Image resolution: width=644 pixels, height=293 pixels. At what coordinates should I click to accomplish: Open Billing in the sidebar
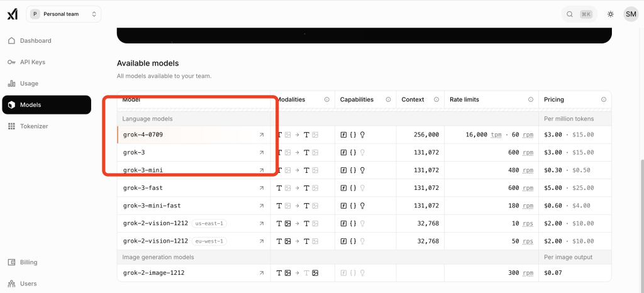[x=28, y=262]
